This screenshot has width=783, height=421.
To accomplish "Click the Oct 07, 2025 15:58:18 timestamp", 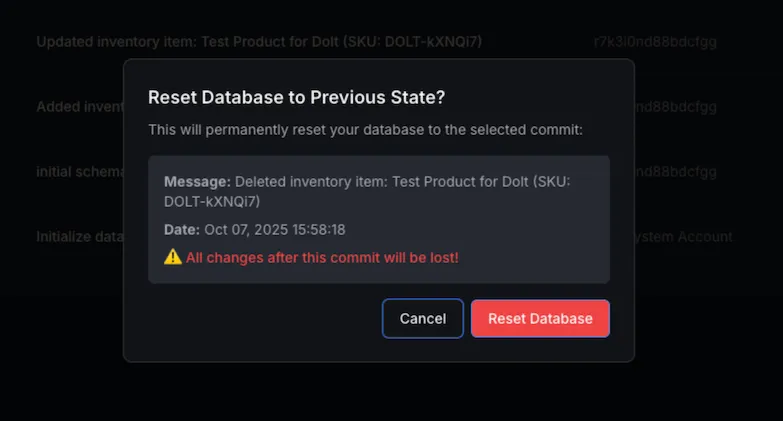I will click(275, 229).
